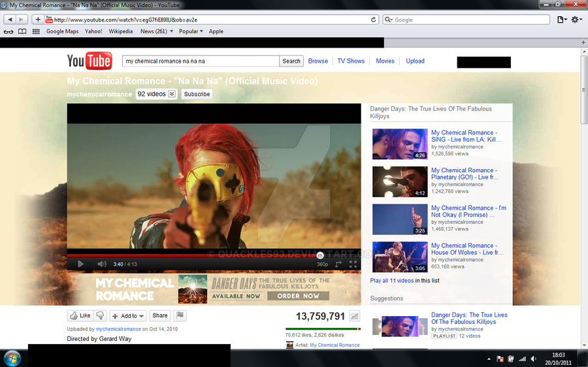Open House Of Wolves video link

click(467, 249)
